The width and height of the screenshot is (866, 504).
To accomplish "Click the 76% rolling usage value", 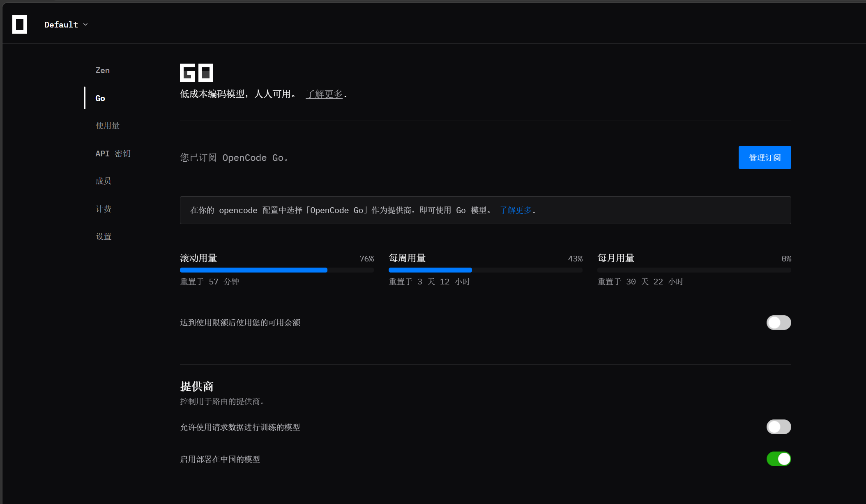I will 366,259.
